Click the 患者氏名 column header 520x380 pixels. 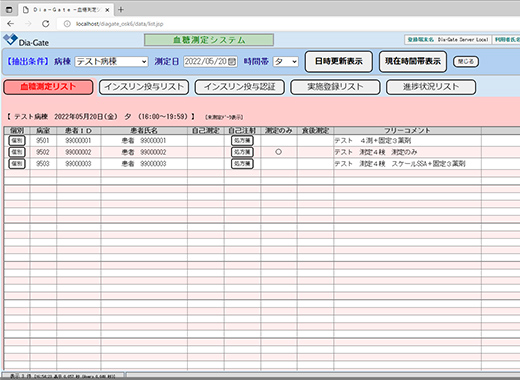click(x=144, y=130)
